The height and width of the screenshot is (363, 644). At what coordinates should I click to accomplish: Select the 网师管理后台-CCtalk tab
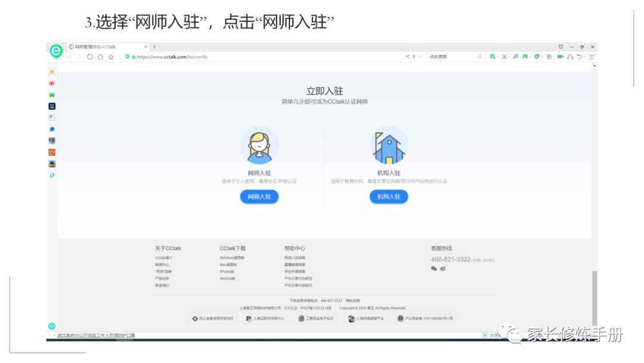[x=107, y=47]
